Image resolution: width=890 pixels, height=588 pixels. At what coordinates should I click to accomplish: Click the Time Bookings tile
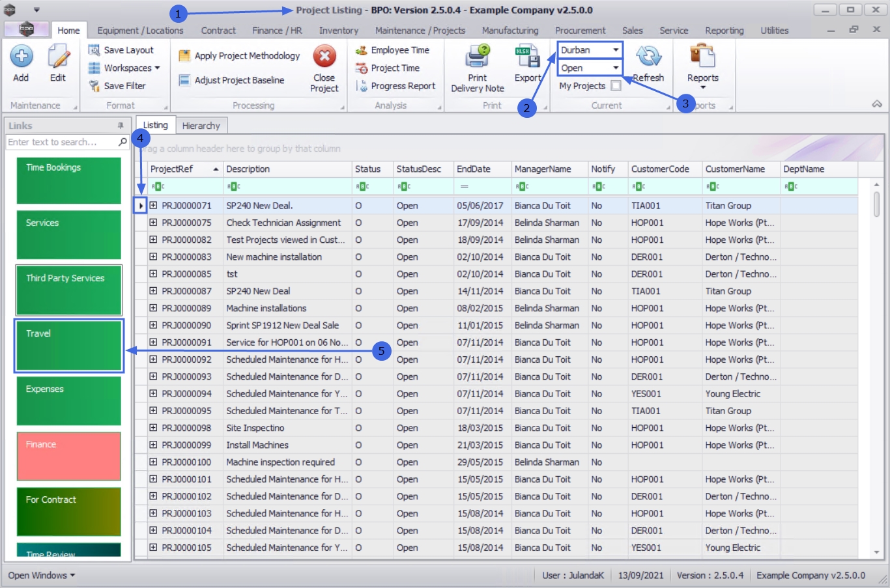coord(69,180)
